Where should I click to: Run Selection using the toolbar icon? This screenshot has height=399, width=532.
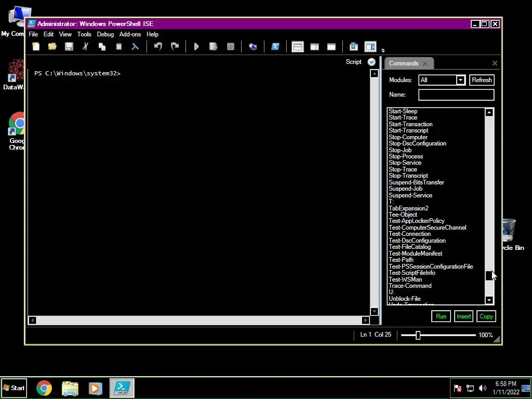(214, 46)
